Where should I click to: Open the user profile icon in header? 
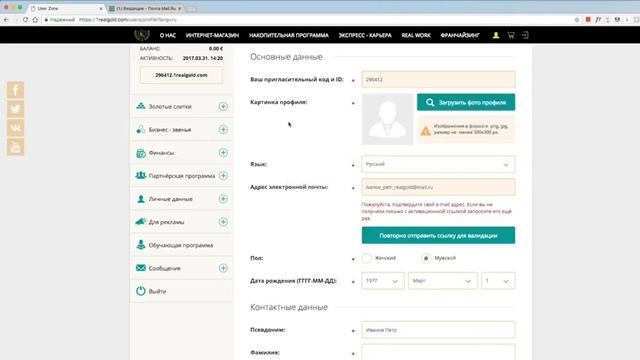496,36
